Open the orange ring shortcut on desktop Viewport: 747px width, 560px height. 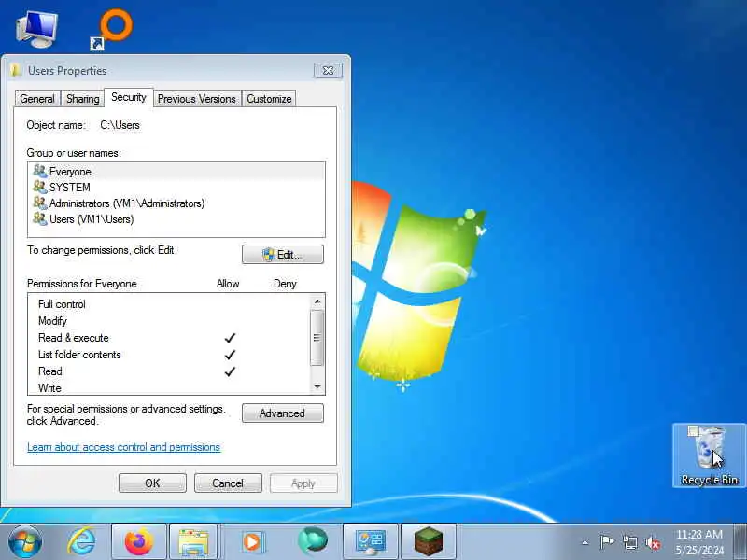[x=112, y=30]
